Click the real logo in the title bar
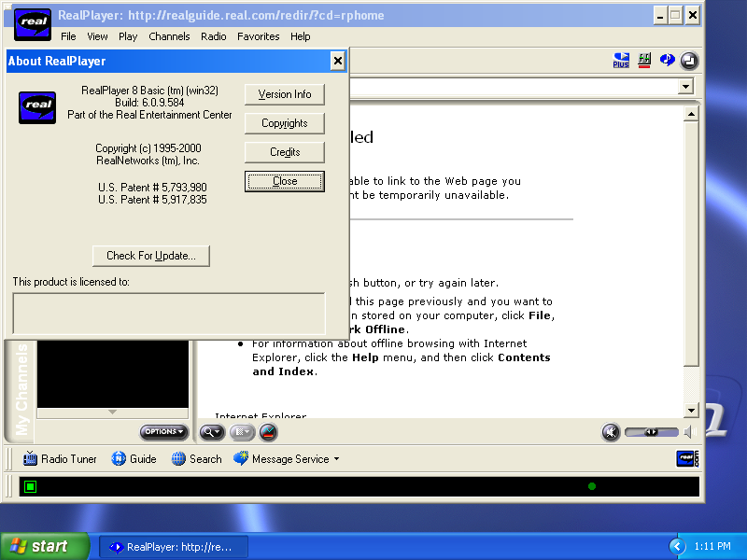This screenshot has height=560, width=747. coord(33,25)
